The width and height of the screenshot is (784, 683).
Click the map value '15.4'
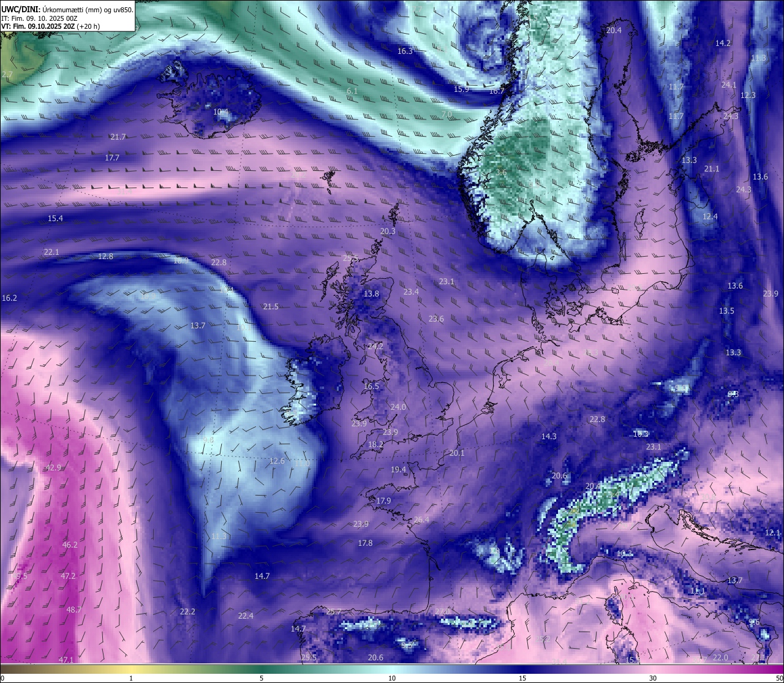[x=55, y=218]
